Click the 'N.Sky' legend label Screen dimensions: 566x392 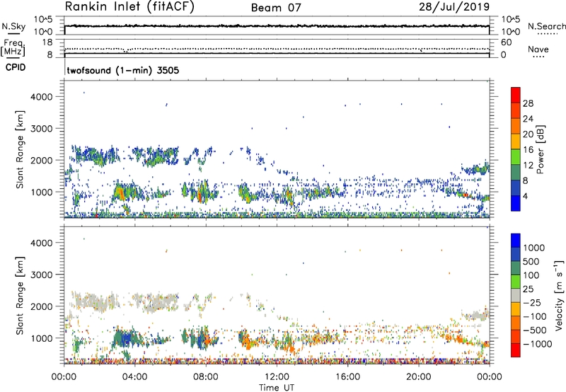(x=13, y=26)
